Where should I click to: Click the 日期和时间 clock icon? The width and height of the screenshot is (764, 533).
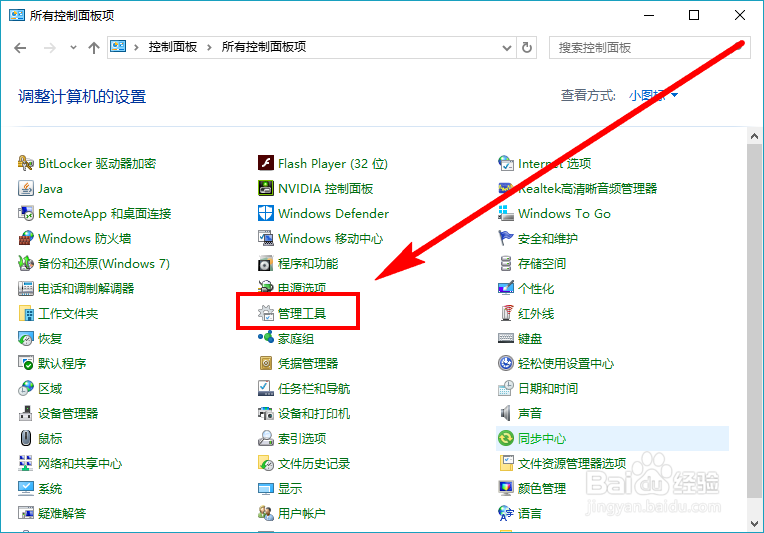pyautogui.click(x=506, y=388)
